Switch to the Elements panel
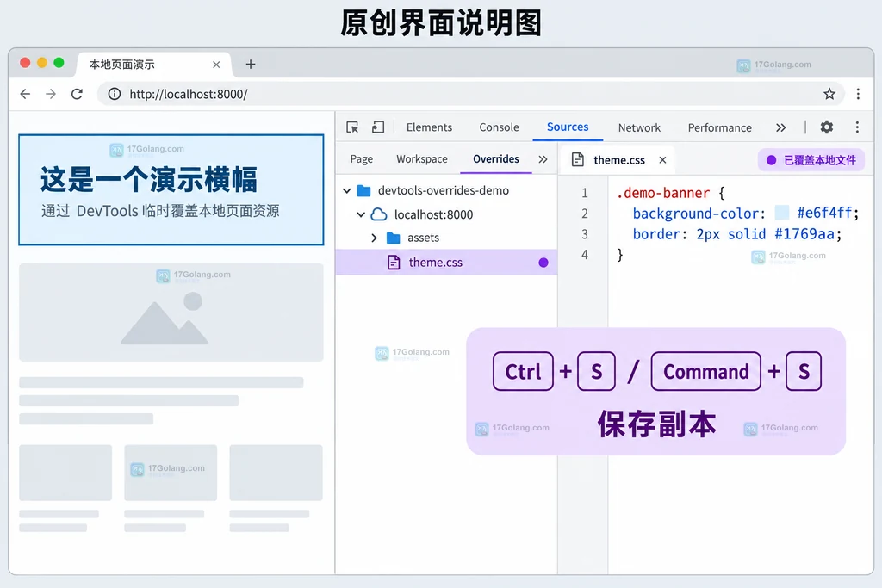Image resolution: width=882 pixels, height=588 pixels. click(x=429, y=127)
